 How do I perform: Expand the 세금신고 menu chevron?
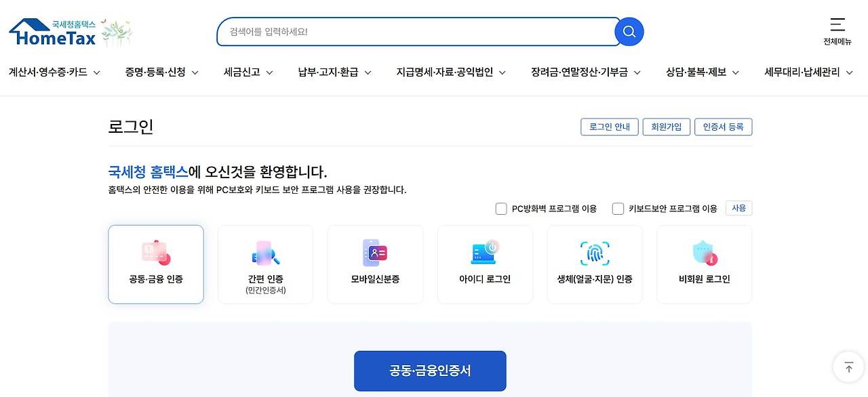tap(269, 72)
